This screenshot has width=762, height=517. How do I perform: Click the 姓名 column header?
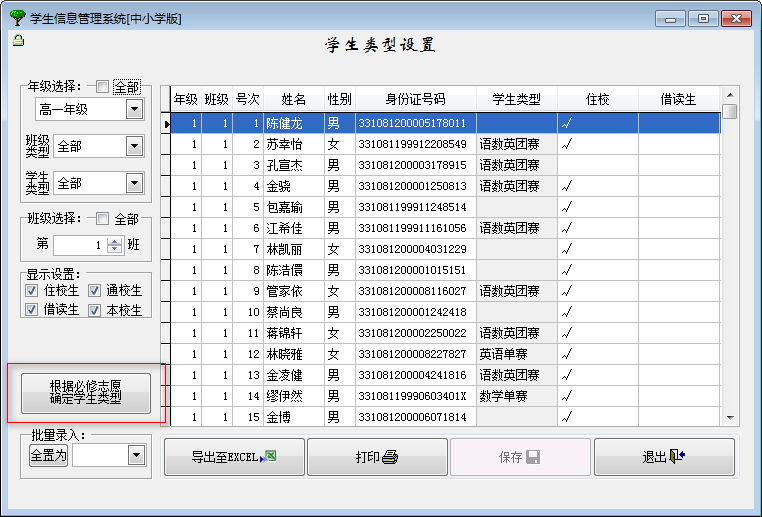click(x=293, y=99)
